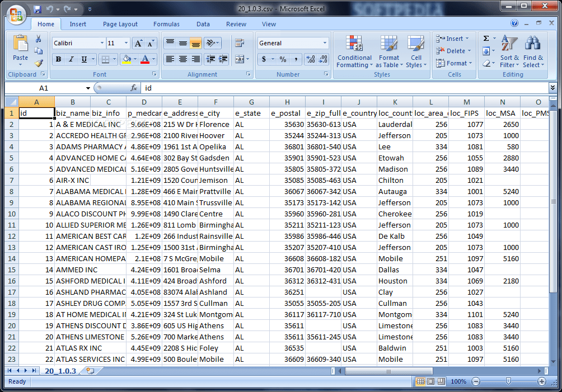562x392 pixels.
Task: Align text left in cell
Action: tap(170, 59)
